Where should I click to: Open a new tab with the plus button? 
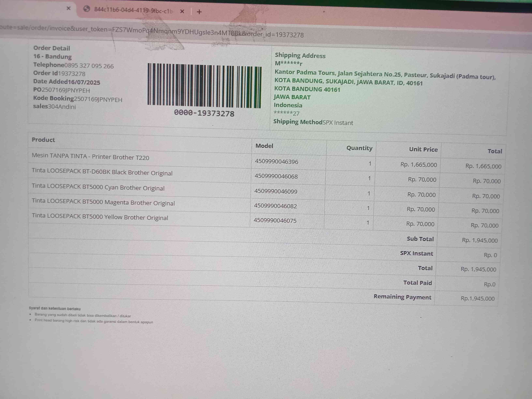click(x=199, y=12)
